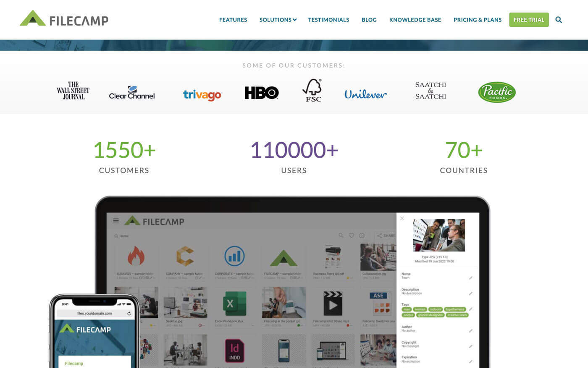This screenshot has width=588, height=368.
Task: Click the HBO logo
Action: 262,93
